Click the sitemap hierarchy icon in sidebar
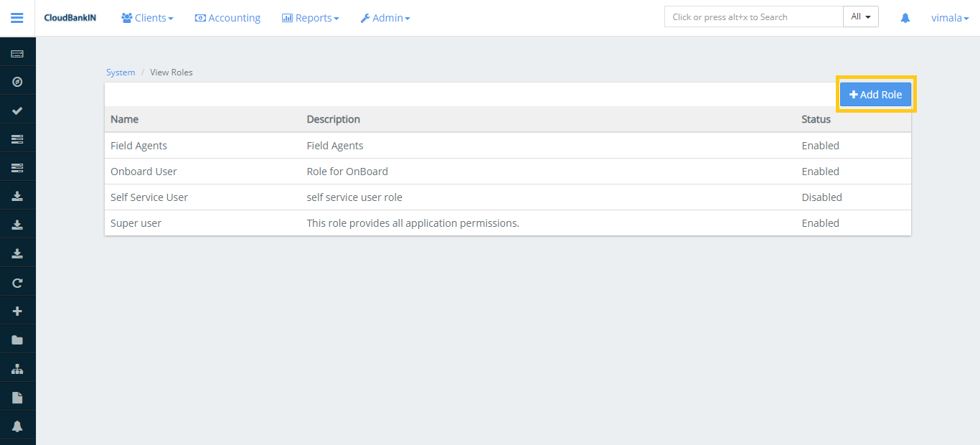980x445 pixels. pyautogui.click(x=17, y=369)
